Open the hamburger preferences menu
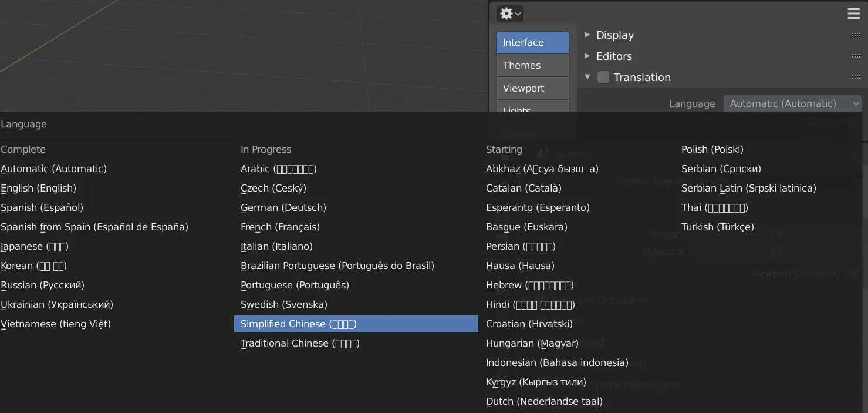The image size is (868, 413). [854, 14]
